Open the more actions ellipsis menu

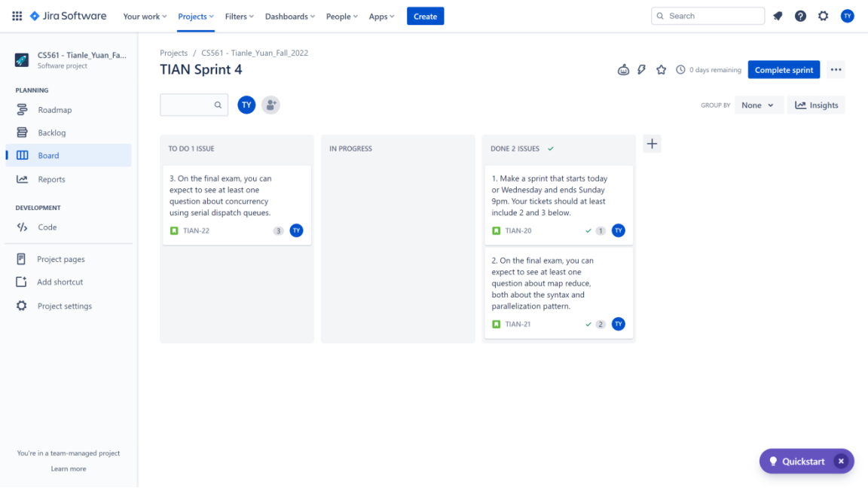click(836, 70)
